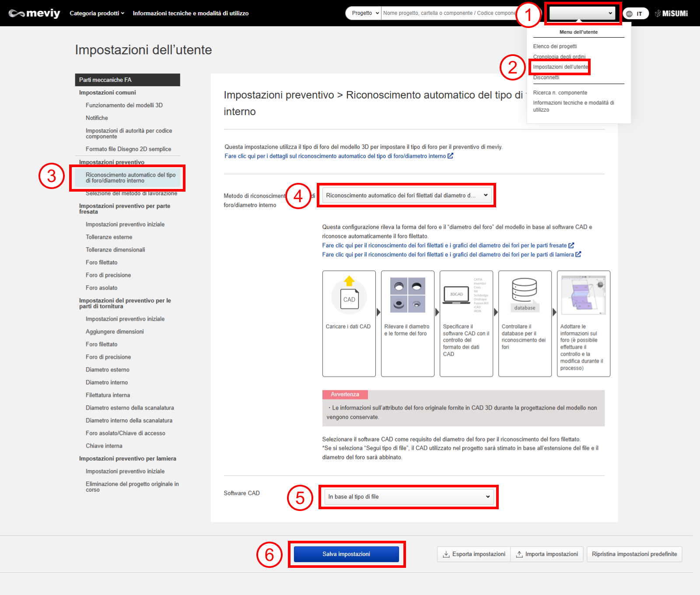Click the 3D model preview image

(x=583, y=295)
